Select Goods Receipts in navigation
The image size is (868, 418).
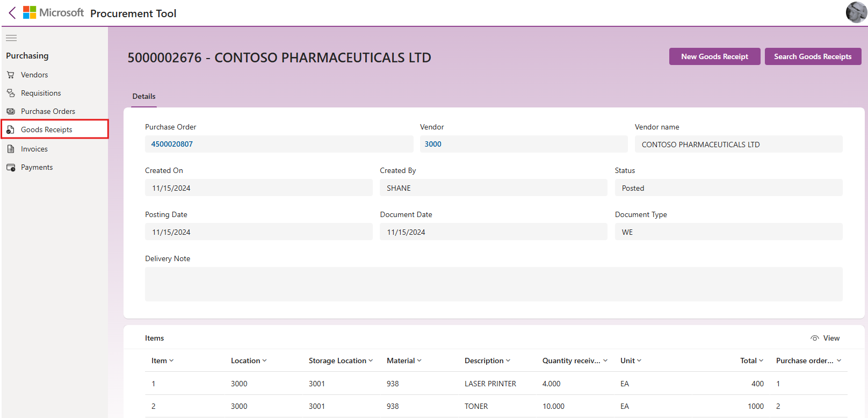coord(55,129)
